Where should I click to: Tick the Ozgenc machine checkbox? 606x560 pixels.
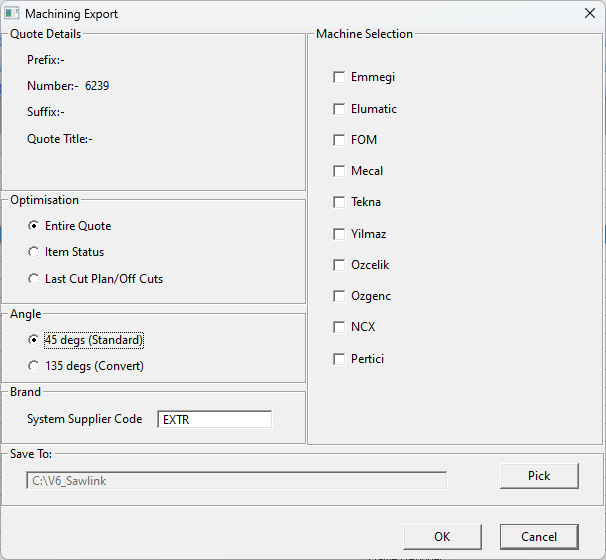(340, 296)
